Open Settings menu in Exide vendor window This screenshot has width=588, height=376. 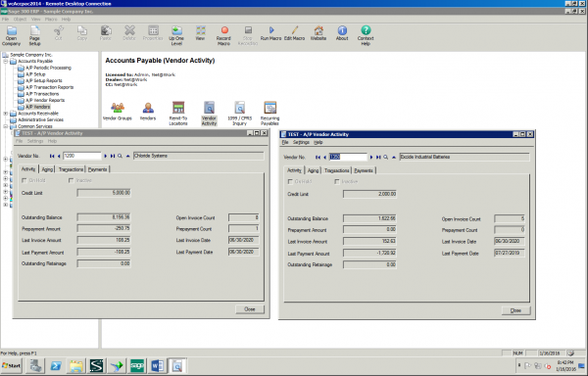coord(301,142)
